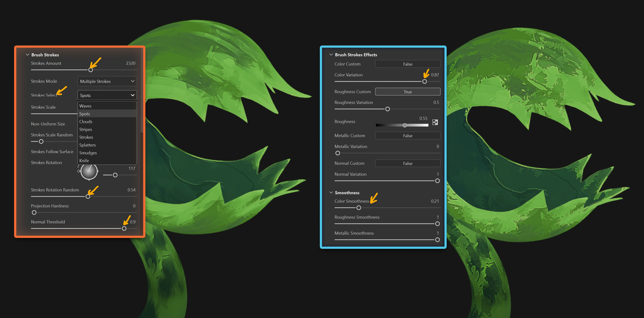Toggle Metallic Custom False button

pyautogui.click(x=407, y=136)
